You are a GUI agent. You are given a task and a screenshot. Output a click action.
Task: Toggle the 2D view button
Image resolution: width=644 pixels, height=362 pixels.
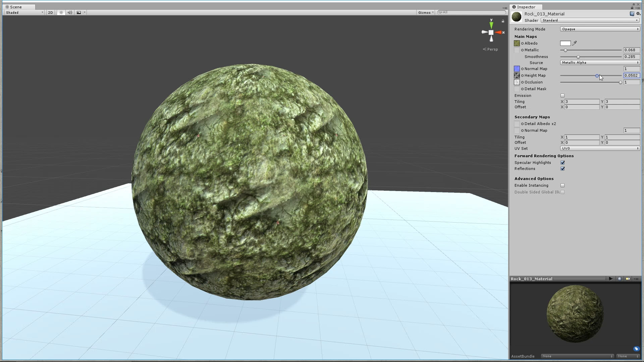(x=50, y=12)
